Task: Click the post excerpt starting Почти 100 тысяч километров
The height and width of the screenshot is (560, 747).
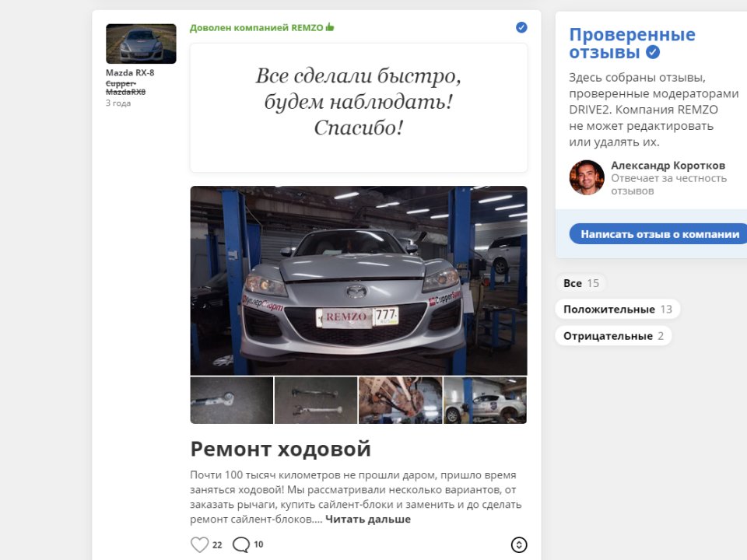Action: click(x=356, y=497)
